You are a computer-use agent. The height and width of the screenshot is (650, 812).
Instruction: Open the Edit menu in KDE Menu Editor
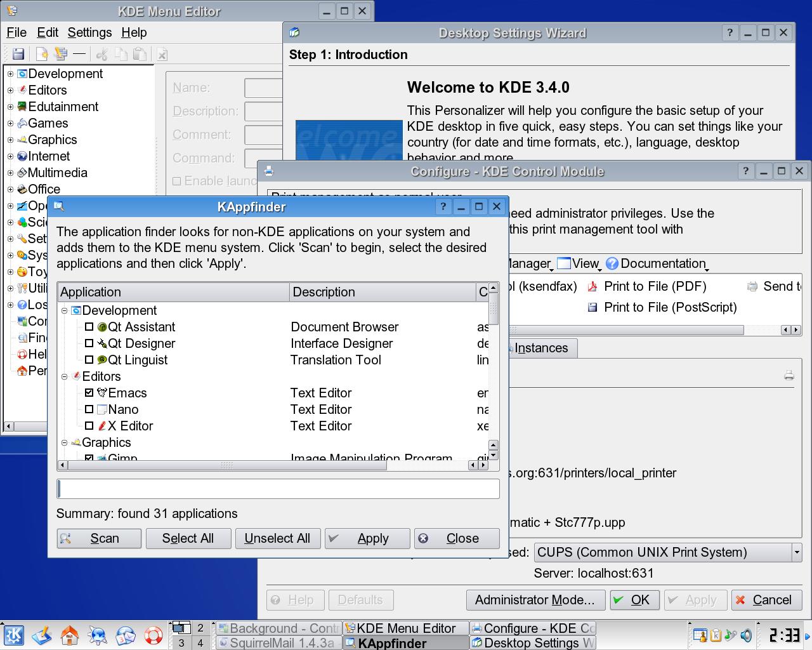48,32
